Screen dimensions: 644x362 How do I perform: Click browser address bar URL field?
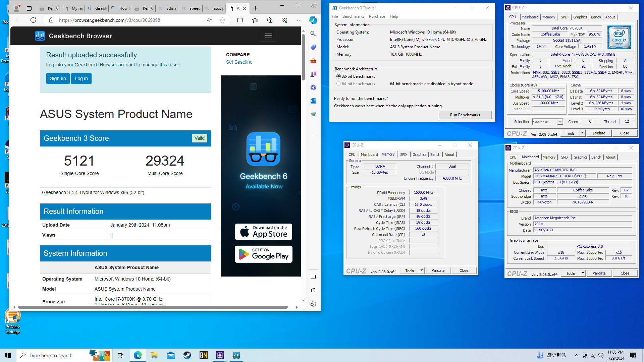click(x=131, y=20)
